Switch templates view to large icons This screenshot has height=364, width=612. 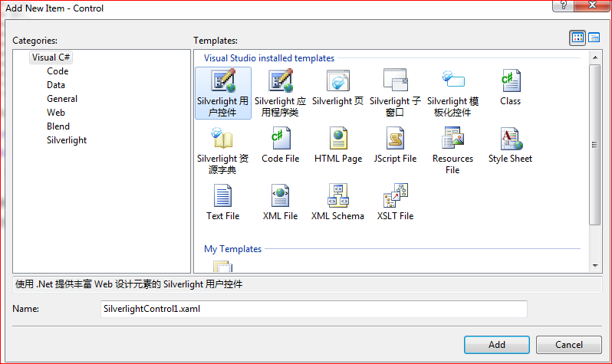point(577,38)
